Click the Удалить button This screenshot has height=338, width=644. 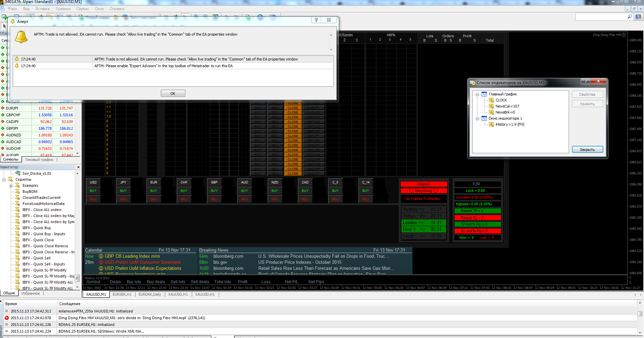[x=587, y=104]
